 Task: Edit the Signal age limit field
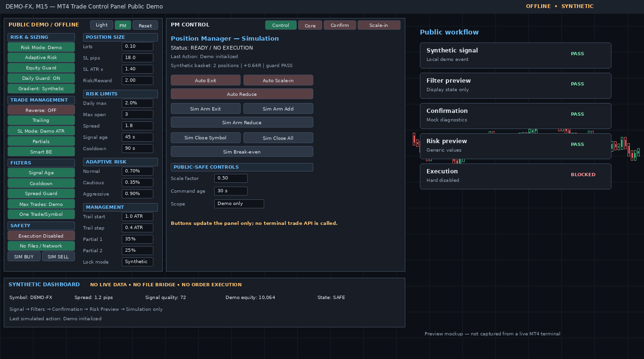click(137, 137)
